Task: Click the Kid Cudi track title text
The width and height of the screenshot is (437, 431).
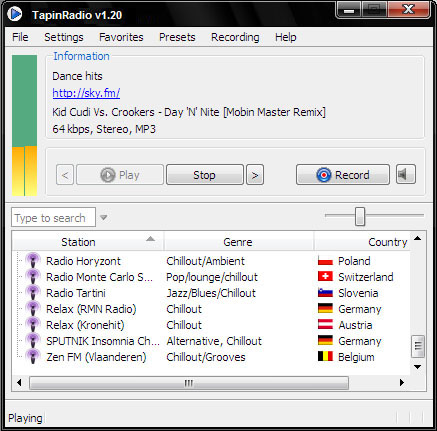Action: (x=189, y=112)
